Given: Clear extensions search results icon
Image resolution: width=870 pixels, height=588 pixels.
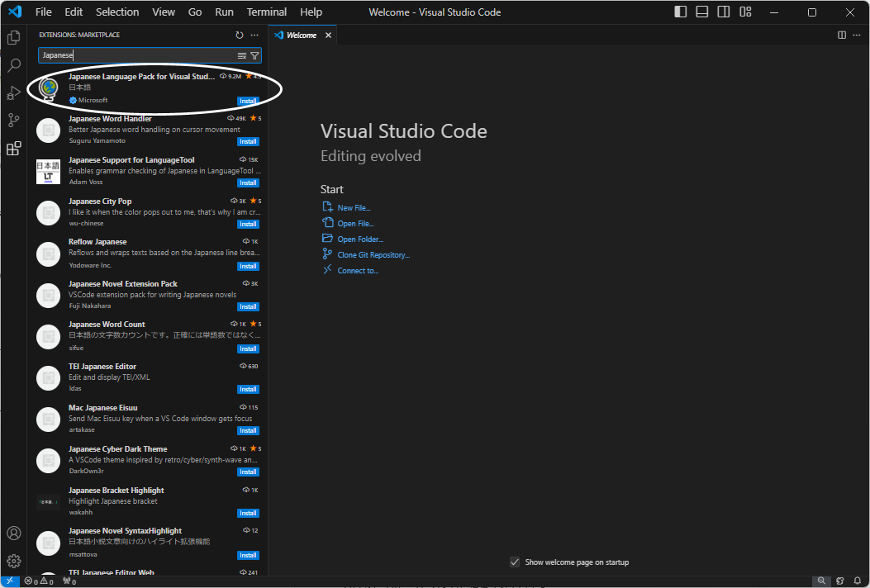Looking at the screenshot, I should click(x=242, y=55).
